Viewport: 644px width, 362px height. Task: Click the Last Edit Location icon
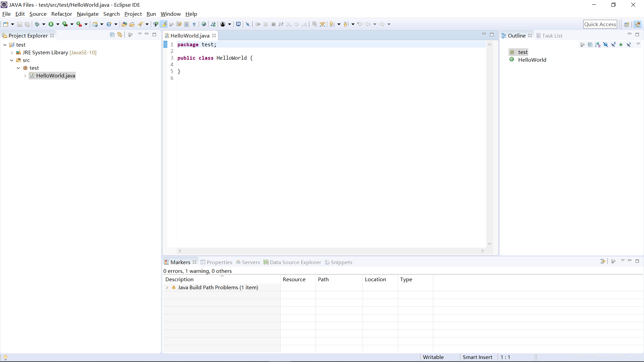tap(360, 24)
